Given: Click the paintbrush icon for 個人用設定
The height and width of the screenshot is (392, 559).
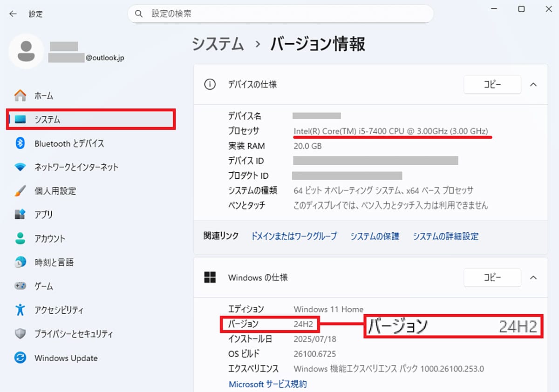Looking at the screenshot, I should pyautogui.click(x=20, y=191).
